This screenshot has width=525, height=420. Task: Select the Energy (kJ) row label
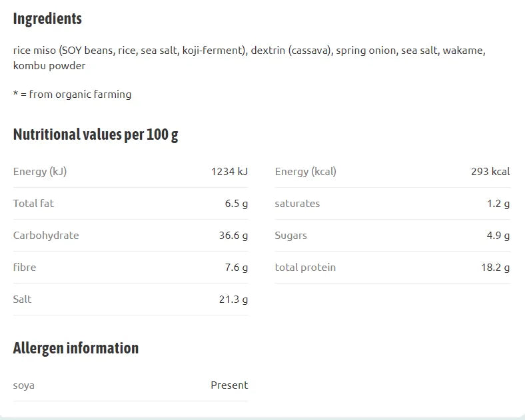click(40, 172)
